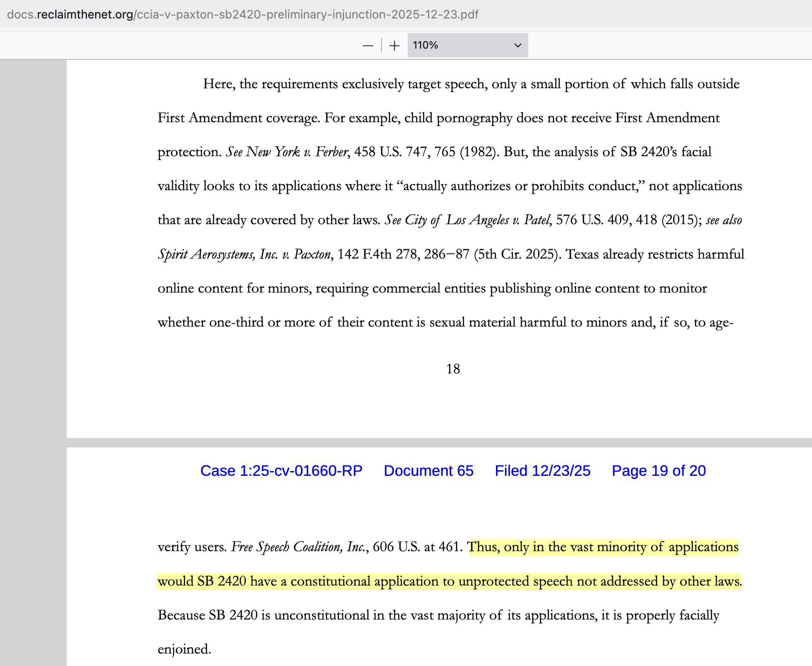Click highlighted line starting 'would SB 2420 have'

pos(449,581)
